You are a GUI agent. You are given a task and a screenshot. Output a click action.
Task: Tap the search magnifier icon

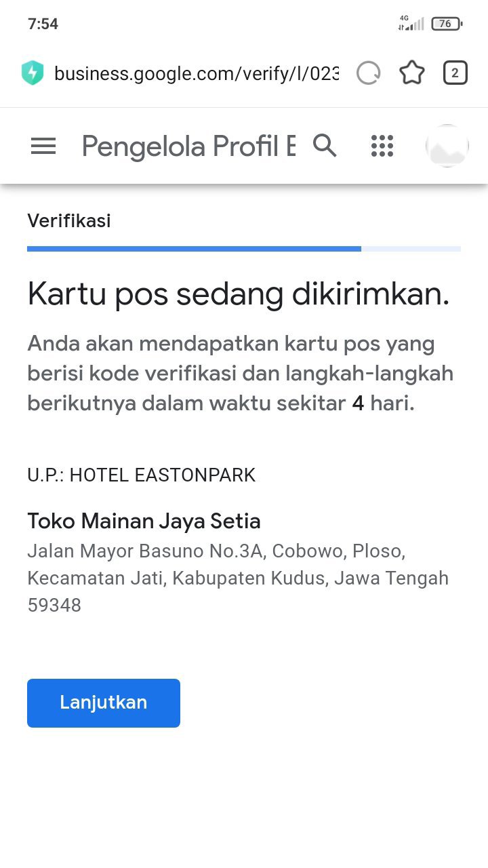(x=325, y=146)
